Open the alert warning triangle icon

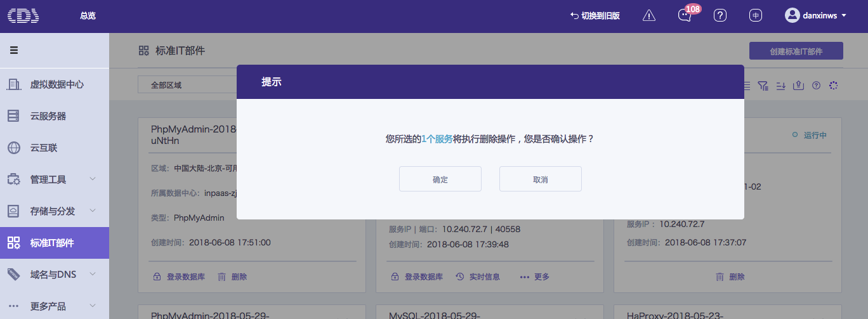click(x=648, y=16)
